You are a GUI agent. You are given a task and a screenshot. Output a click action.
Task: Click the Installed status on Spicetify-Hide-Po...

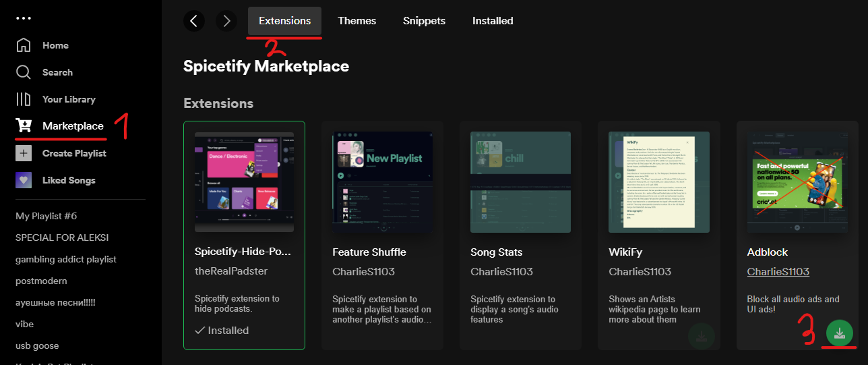pos(222,331)
